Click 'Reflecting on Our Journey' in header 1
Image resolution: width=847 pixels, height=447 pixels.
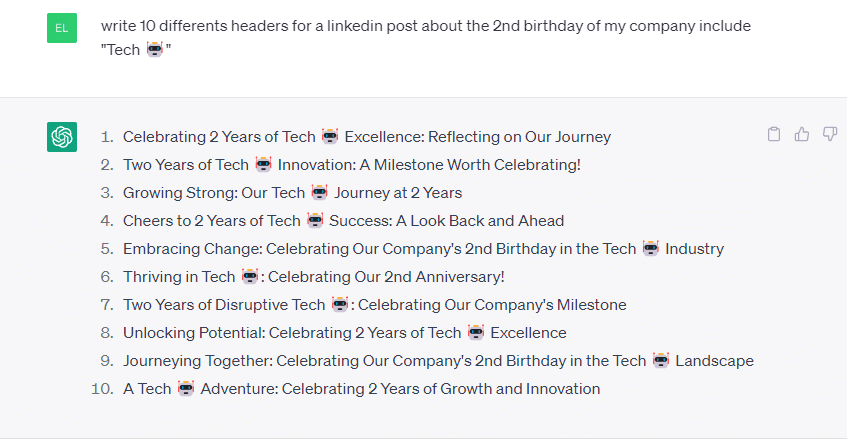pyautogui.click(x=519, y=137)
